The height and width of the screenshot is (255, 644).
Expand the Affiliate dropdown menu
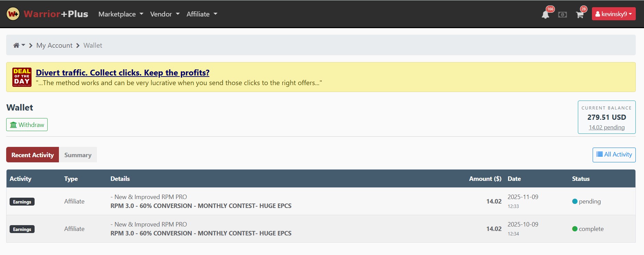201,14
